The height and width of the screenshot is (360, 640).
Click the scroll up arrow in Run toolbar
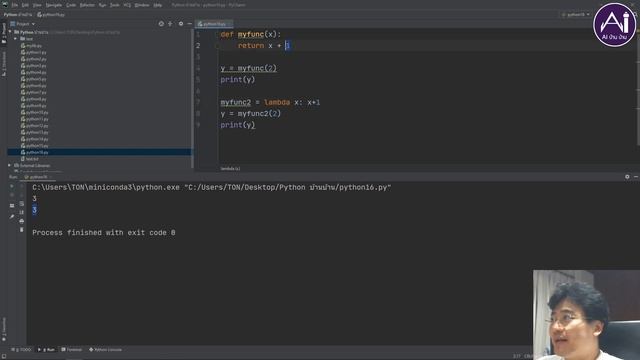click(x=22, y=186)
